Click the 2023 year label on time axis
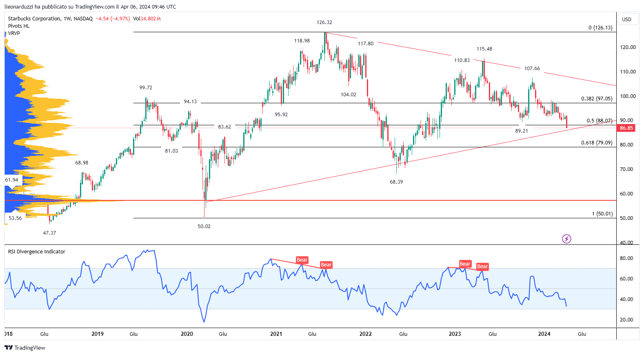 [455, 334]
